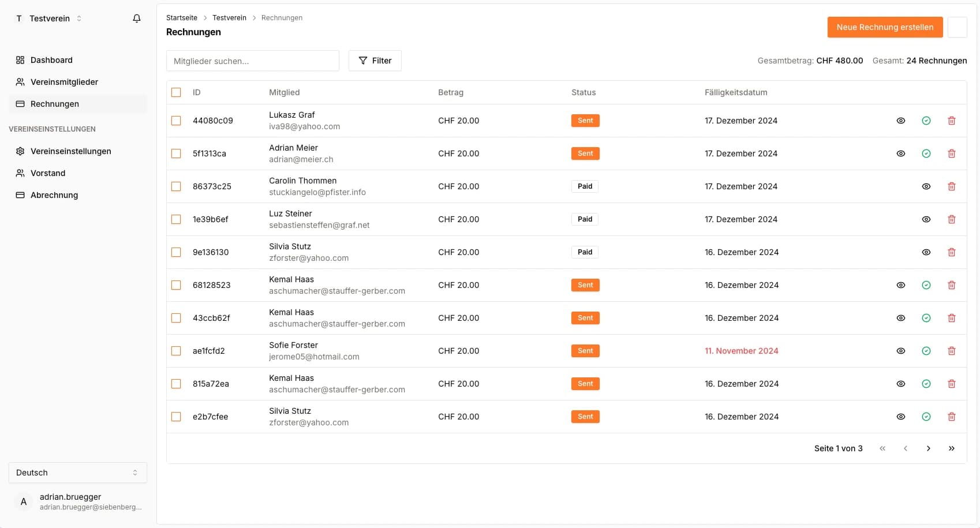Image resolution: width=980 pixels, height=528 pixels.
Task: View invoice e2b7cfee via eye icon
Action: tap(901, 417)
